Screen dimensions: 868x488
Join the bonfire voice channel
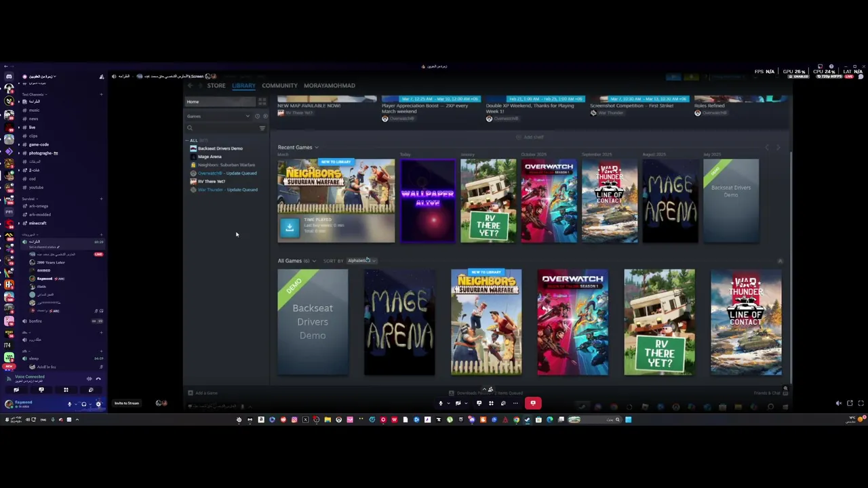pos(35,321)
